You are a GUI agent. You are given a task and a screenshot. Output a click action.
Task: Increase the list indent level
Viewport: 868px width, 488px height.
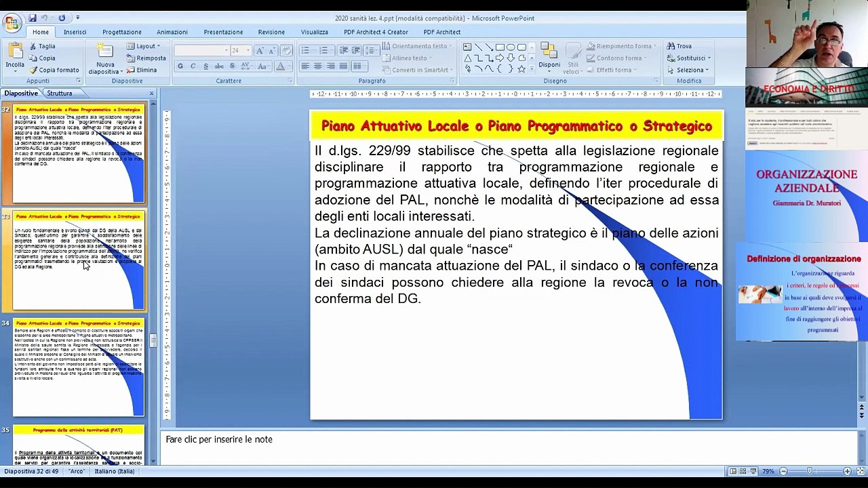pyautogui.click(x=356, y=51)
